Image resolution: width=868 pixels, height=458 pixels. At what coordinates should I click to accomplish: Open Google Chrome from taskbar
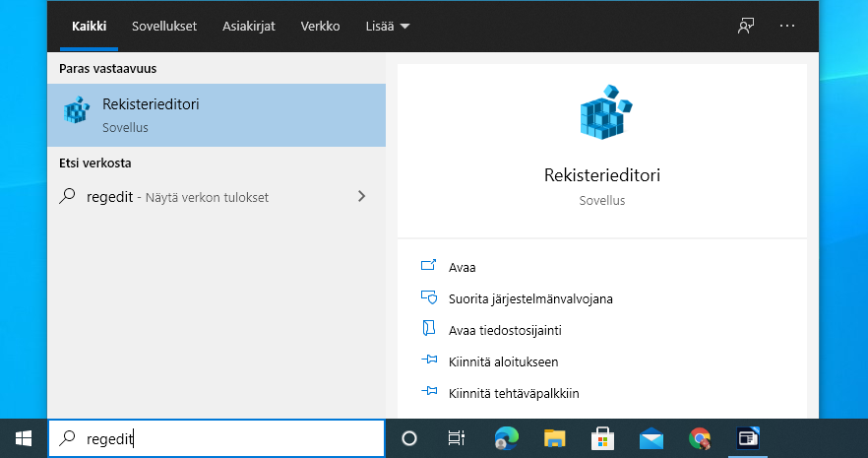pos(700,438)
